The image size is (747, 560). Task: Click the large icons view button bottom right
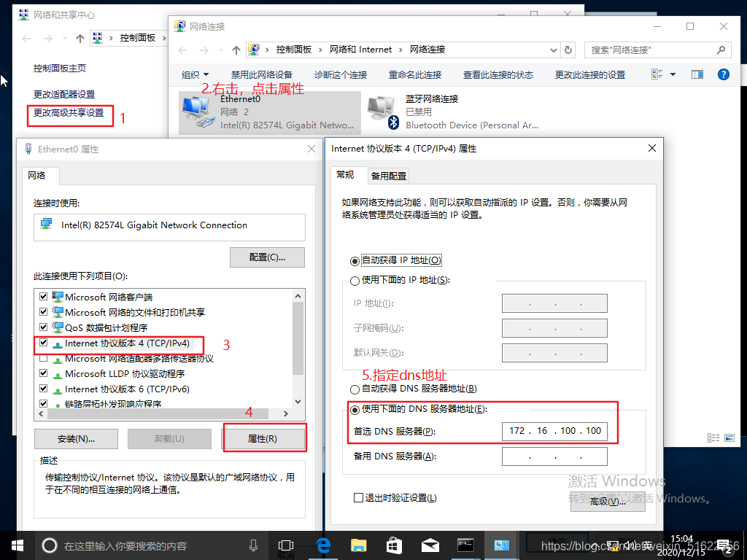click(x=729, y=437)
